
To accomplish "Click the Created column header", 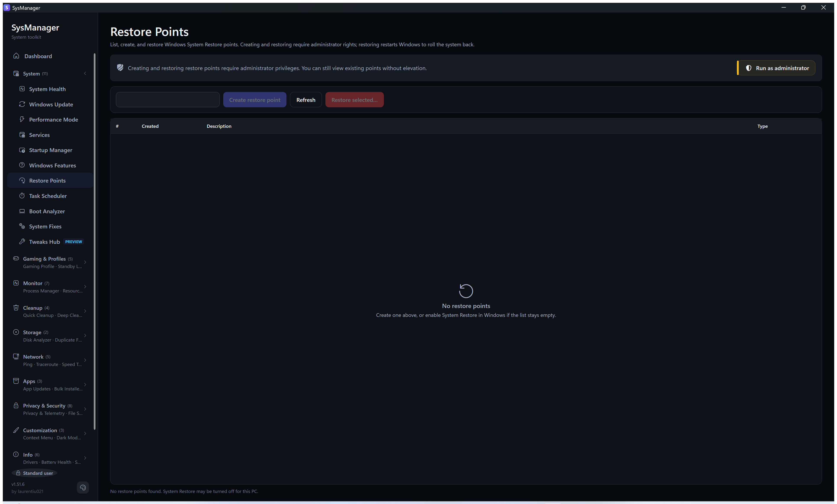I will [150, 126].
